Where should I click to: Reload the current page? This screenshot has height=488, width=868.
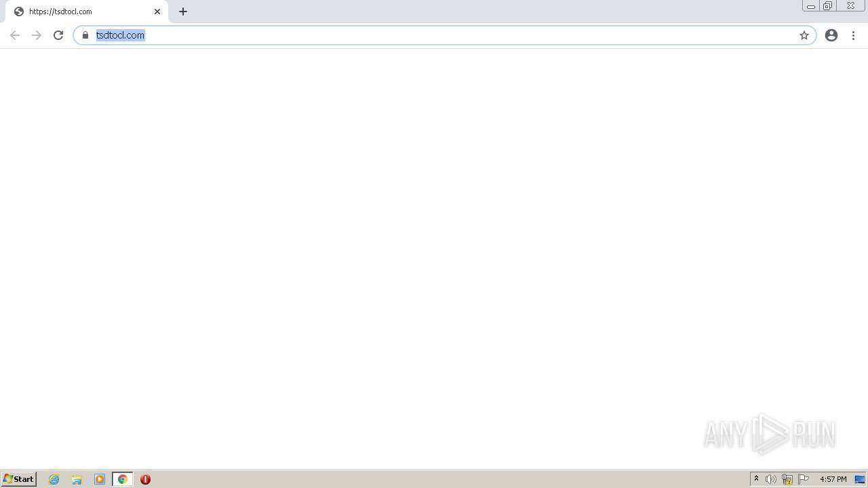(58, 35)
